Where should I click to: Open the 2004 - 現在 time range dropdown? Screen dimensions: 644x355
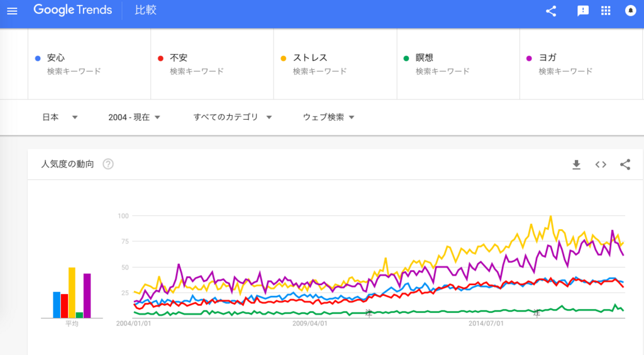[x=134, y=117]
